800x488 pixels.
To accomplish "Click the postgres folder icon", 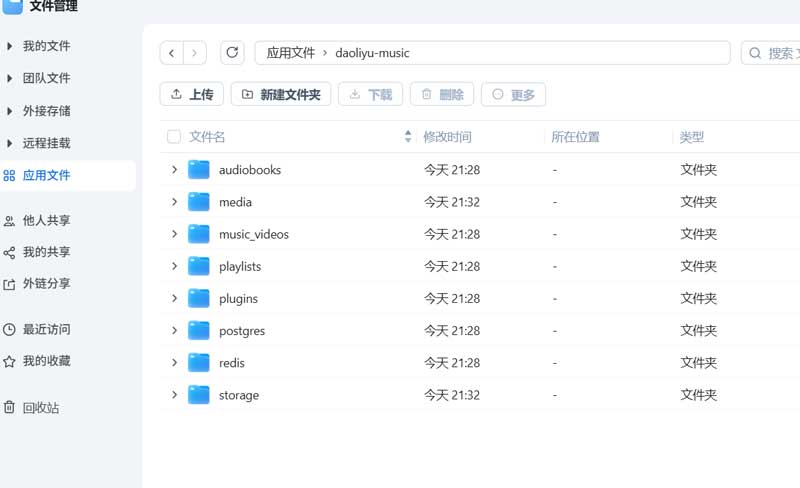I will [x=199, y=331].
